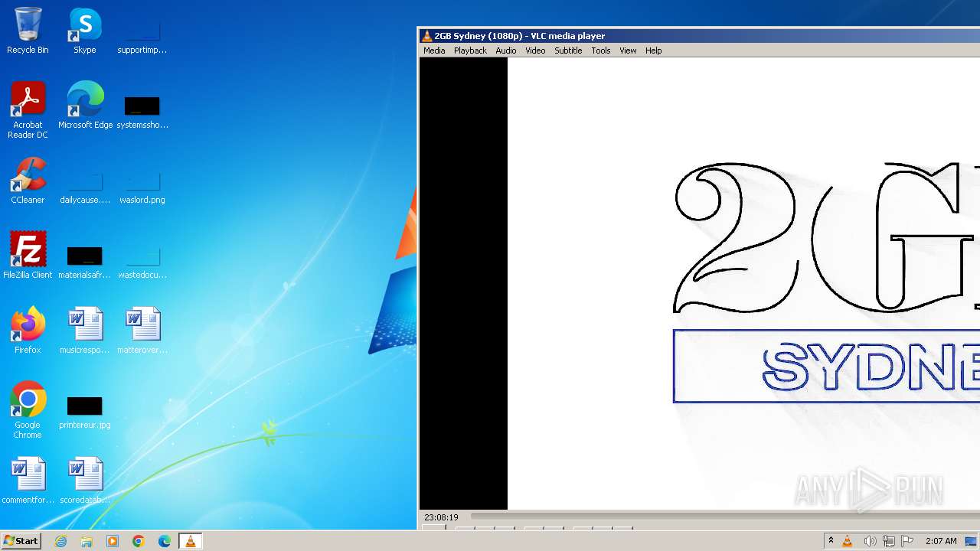Open the VLC Audio menu
Viewport: 980px width, 551px height.
[506, 51]
